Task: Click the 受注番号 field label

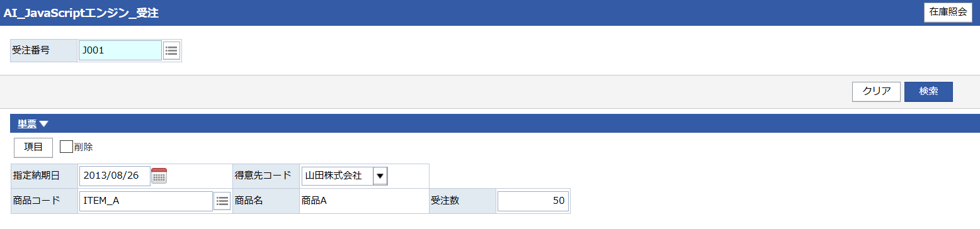Action: pyautogui.click(x=31, y=50)
